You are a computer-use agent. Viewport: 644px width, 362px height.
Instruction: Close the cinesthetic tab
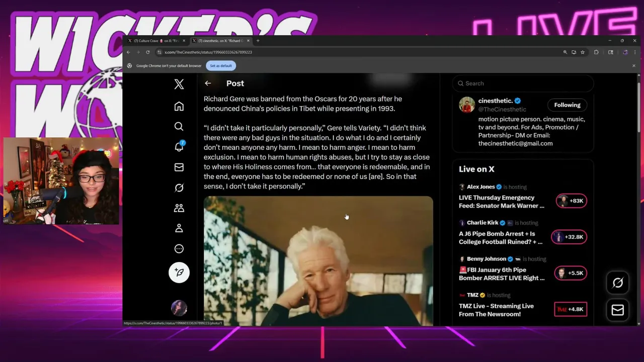pos(248,41)
